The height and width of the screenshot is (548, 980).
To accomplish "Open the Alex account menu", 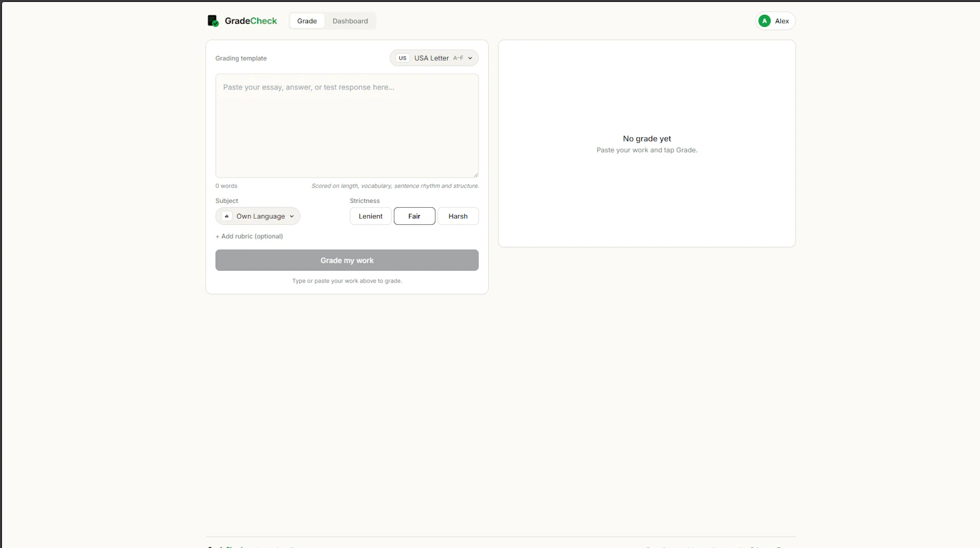I will pyautogui.click(x=775, y=21).
